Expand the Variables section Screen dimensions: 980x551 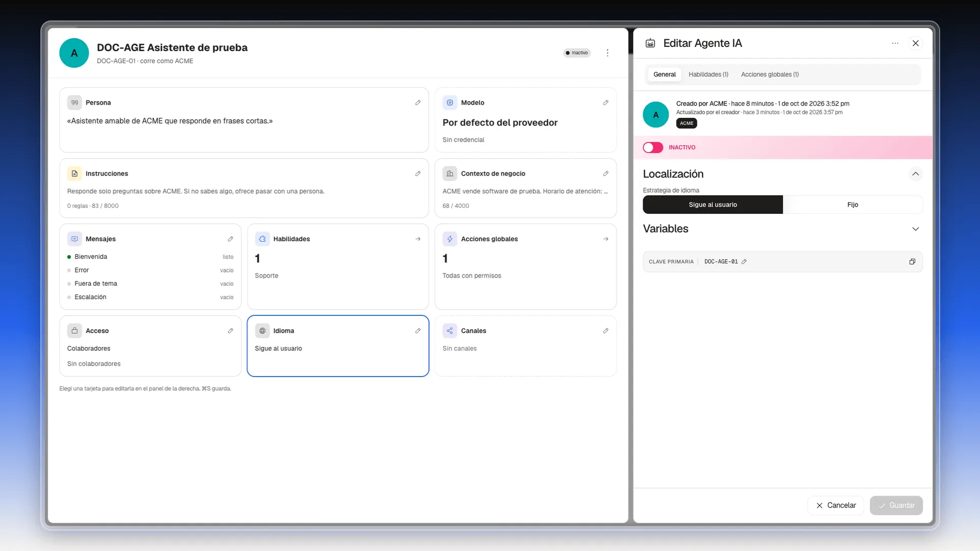pyautogui.click(x=916, y=229)
